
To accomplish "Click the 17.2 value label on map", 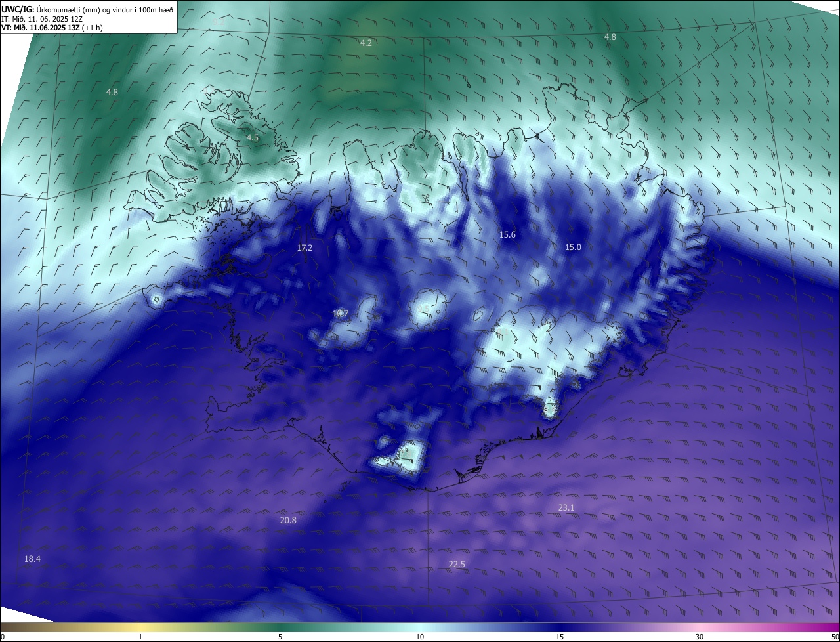I will pos(304,248).
